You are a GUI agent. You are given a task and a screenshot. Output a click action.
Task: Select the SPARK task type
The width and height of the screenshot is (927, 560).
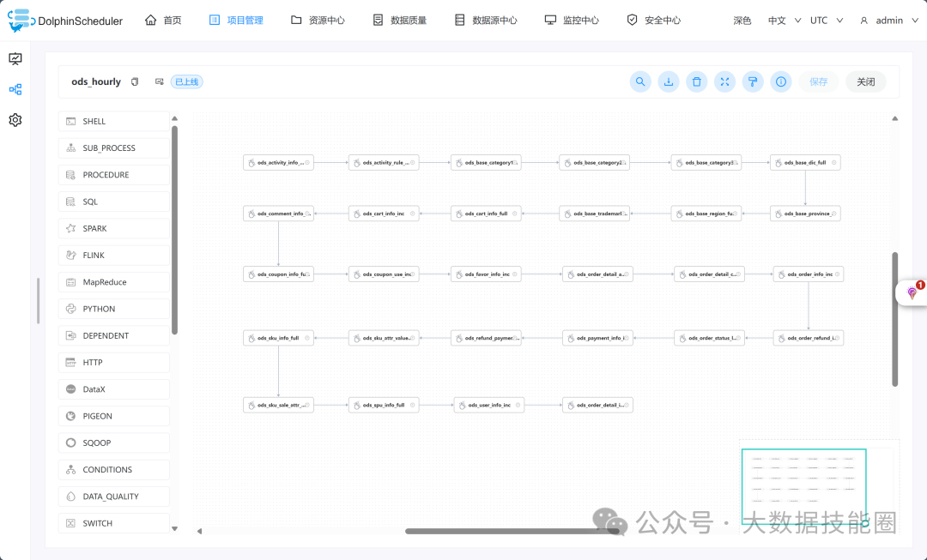pyautogui.click(x=114, y=228)
